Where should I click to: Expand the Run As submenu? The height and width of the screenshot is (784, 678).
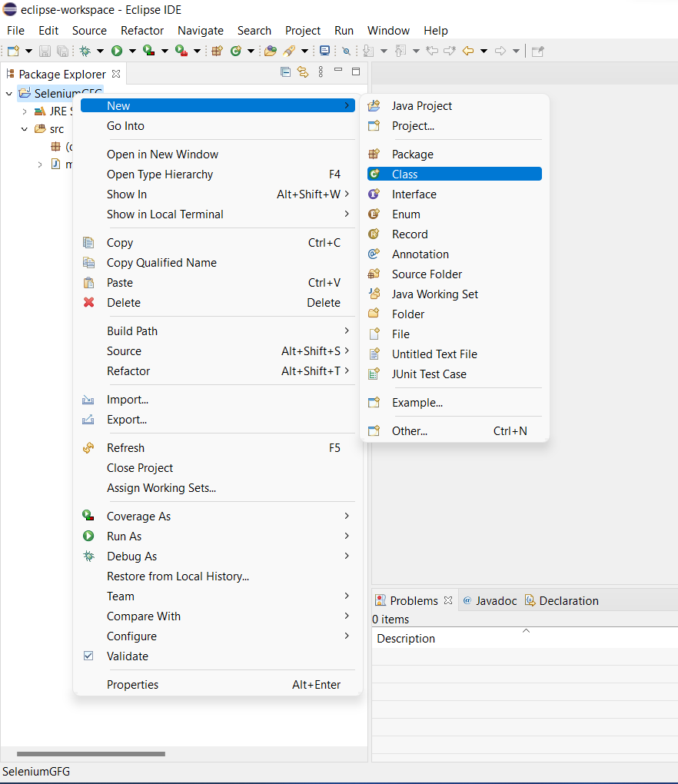pos(218,536)
